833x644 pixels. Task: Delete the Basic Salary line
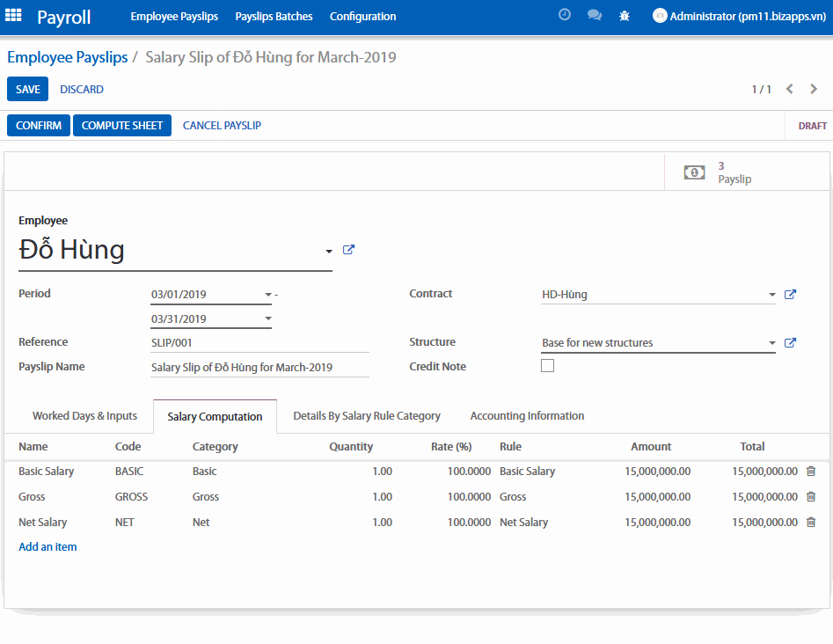[x=811, y=472]
